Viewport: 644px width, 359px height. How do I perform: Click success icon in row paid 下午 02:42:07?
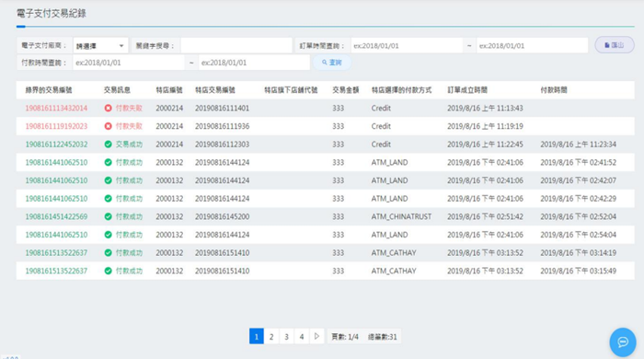click(x=108, y=180)
